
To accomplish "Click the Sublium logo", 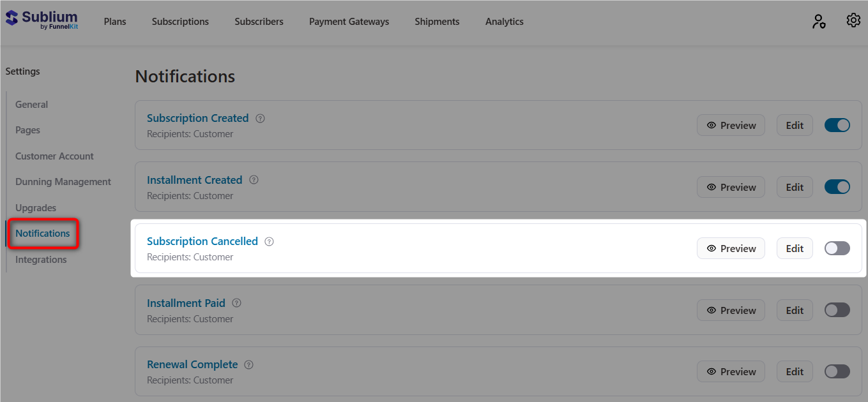I will click(41, 20).
